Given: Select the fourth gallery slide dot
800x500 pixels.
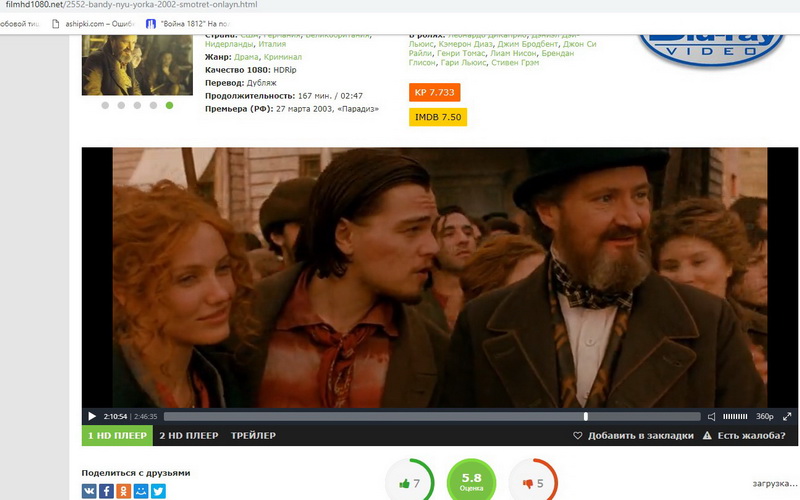Looking at the screenshot, I should (x=153, y=105).
